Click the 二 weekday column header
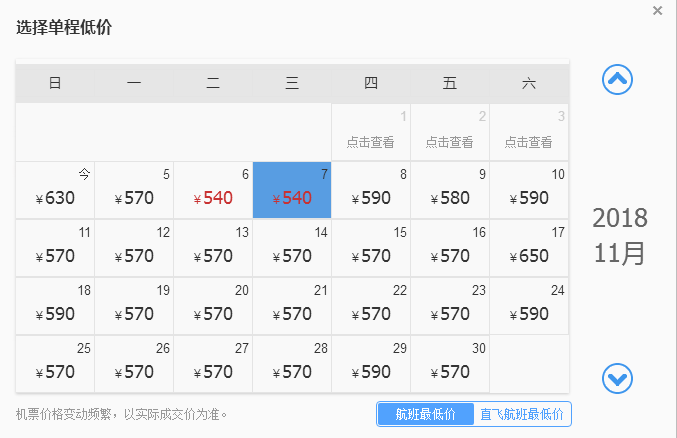Image resolution: width=677 pixels, height=438 pixels. [x=213, y=83]
